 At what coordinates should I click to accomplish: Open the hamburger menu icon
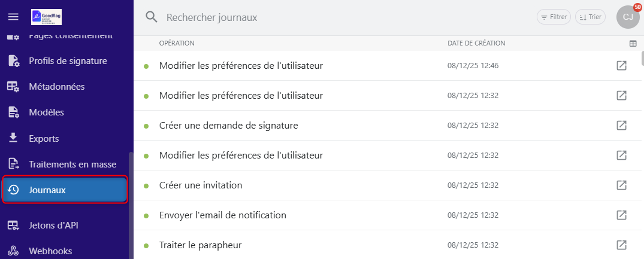point(14,17)
